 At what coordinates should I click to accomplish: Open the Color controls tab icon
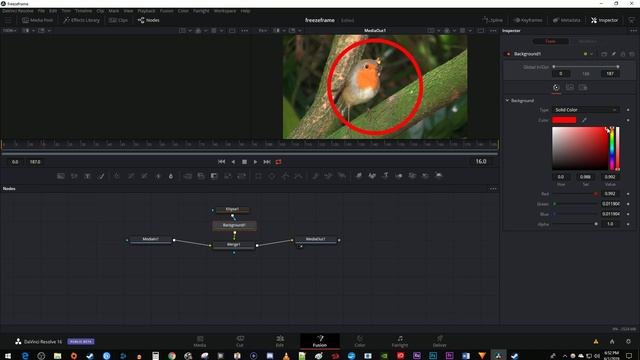pyautogui.click(x=556, y=87)
